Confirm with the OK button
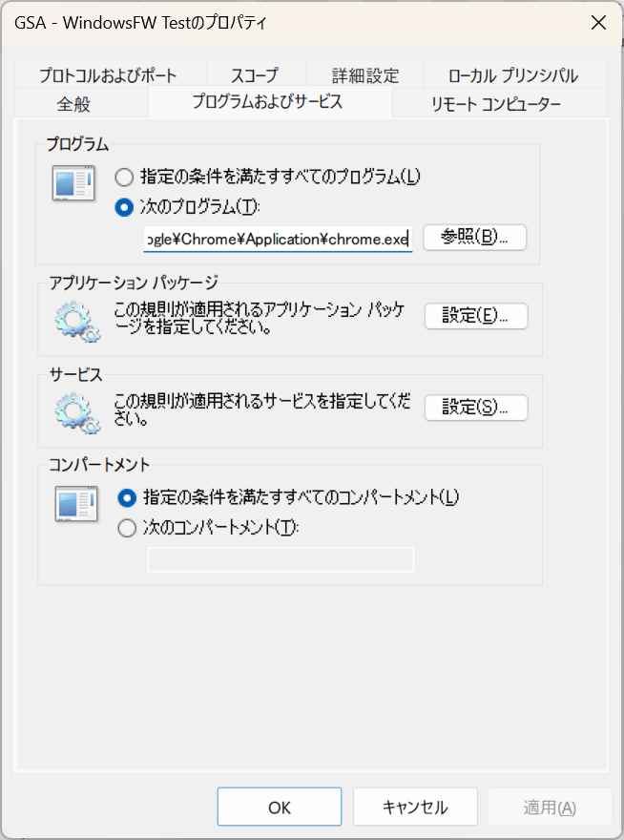 click(279, 807)
